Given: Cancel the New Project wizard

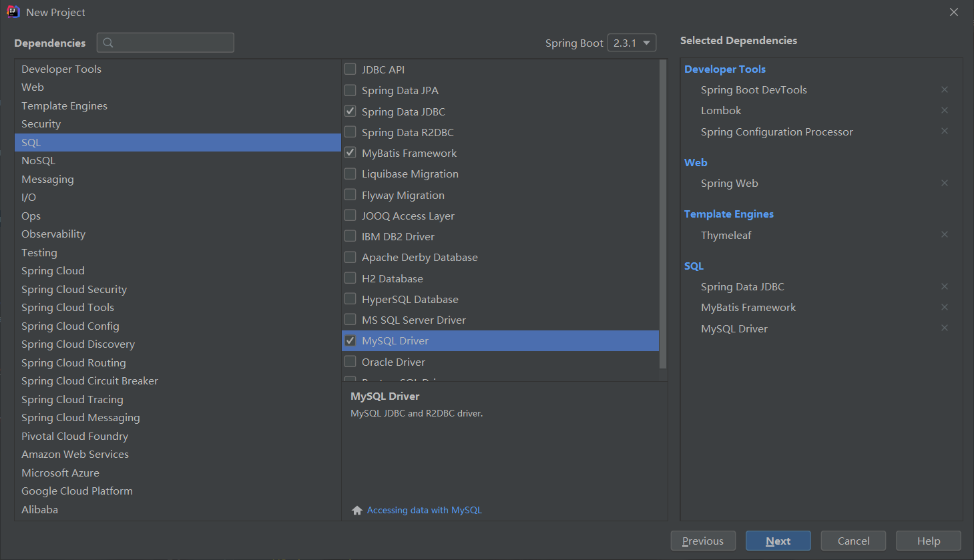Looking at the screenshot, I should pos(853,541).
